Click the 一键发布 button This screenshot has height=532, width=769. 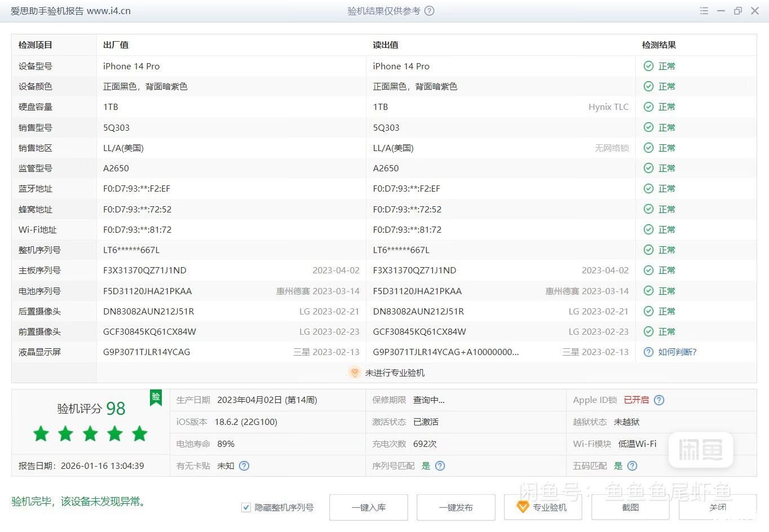(x=456, y=508)
